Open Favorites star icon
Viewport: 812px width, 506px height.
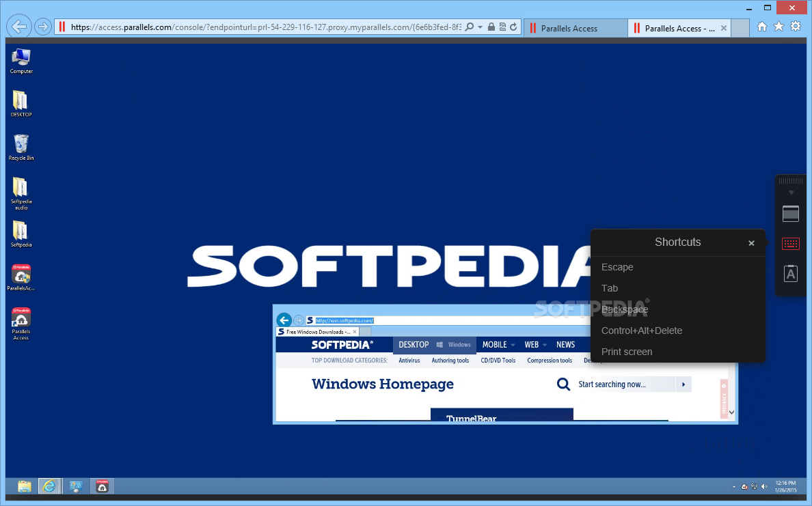pos(779,27)
